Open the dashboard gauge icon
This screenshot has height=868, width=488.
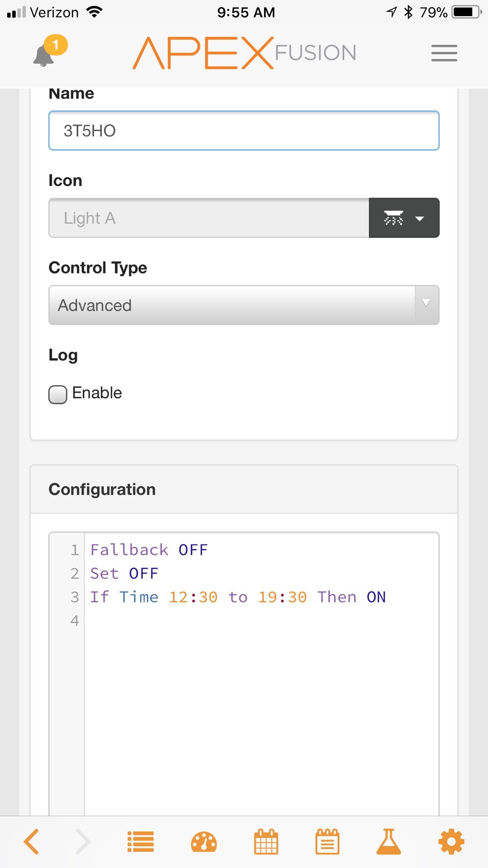coord(204,841)
